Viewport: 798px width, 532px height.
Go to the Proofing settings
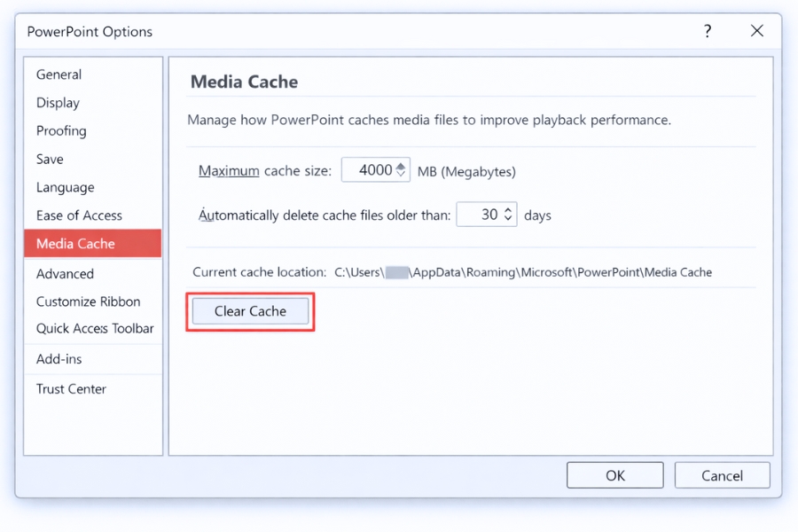[x=61, y=131]
